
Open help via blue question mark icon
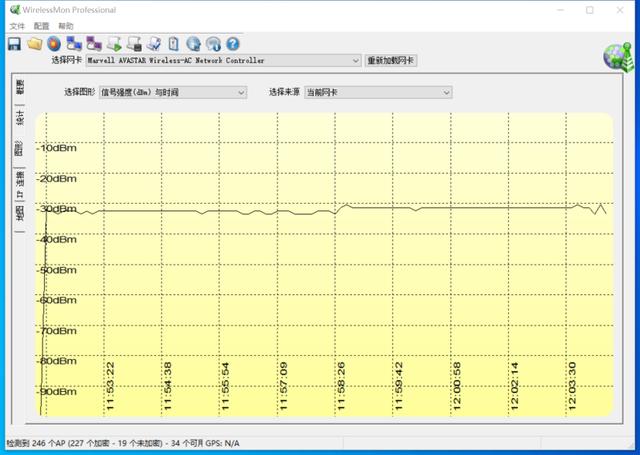pyautogui.click(x=232, y=44)
